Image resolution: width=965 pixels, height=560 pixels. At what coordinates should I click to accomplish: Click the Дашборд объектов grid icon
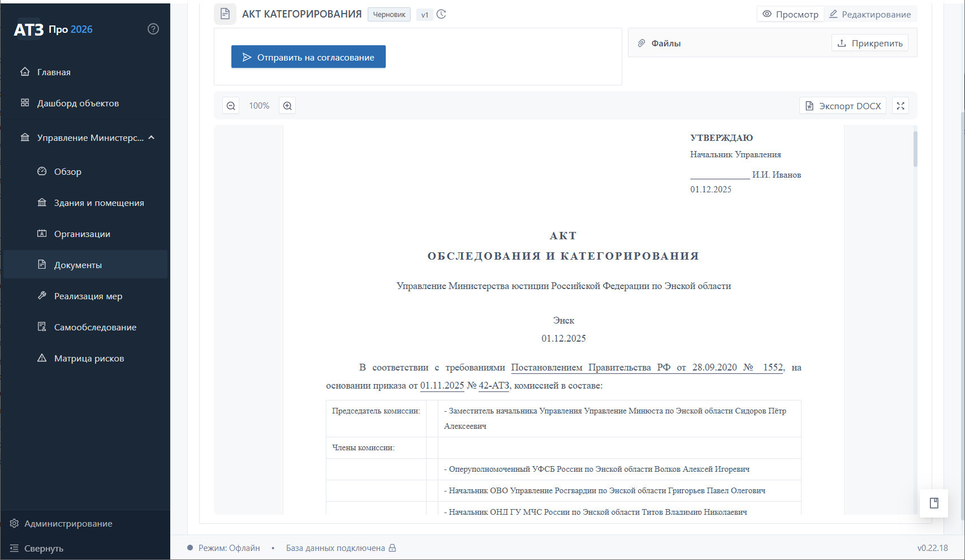[x=25, y=103]
